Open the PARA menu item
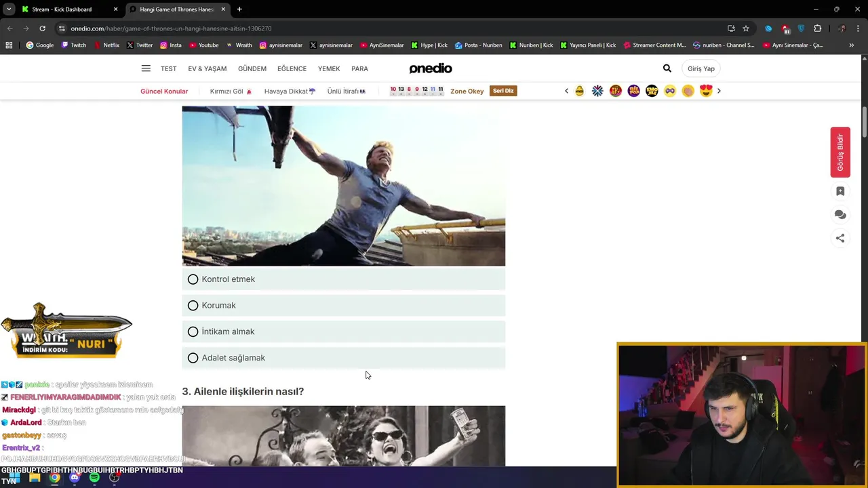 [x=359, y=68]
